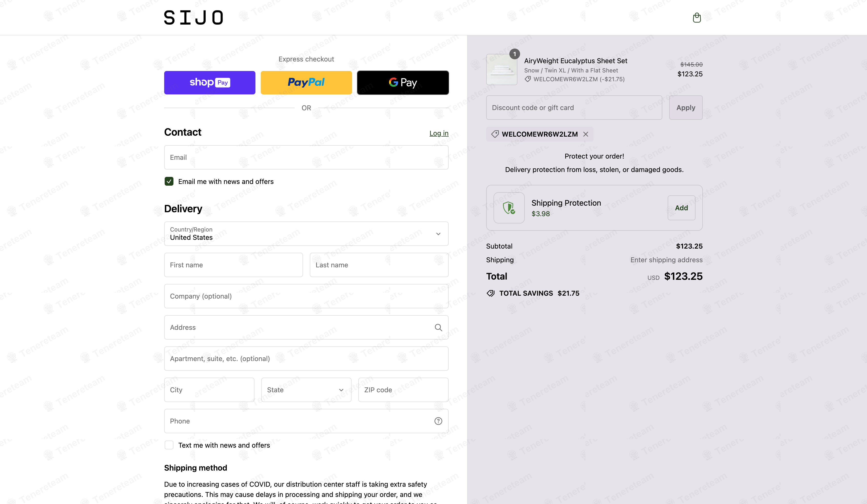The height and width of the screenshot is (504, 867).
Task: Check Text me with news and offers
Action: click(x=169, y=445)
